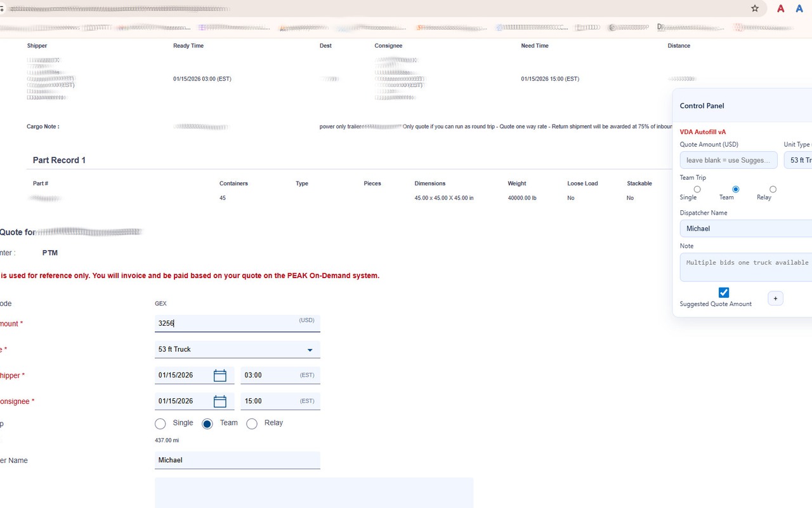This screenshot has height=508, width=812.
Task: Open the red A browser extension
Action: pos(780,8)
